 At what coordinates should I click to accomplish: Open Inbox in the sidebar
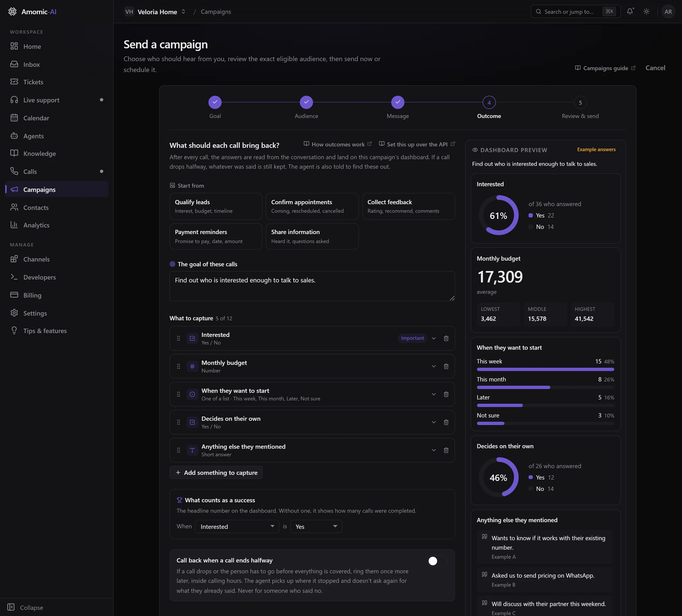(57, 64)
